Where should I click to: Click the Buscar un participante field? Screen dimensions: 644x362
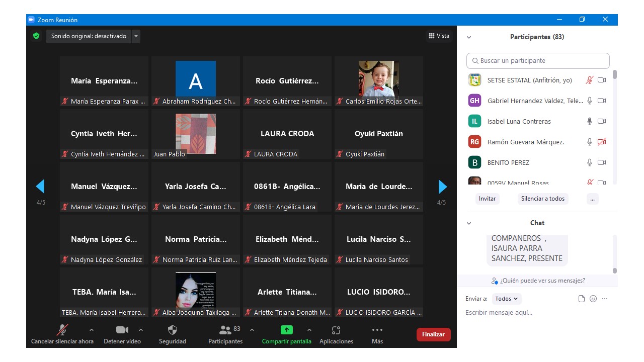538,61
